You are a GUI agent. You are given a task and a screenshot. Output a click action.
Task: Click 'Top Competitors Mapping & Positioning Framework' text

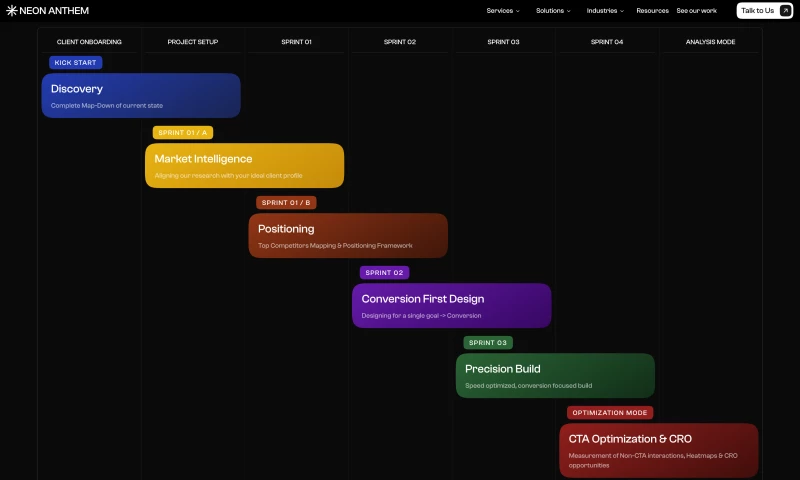335,245
